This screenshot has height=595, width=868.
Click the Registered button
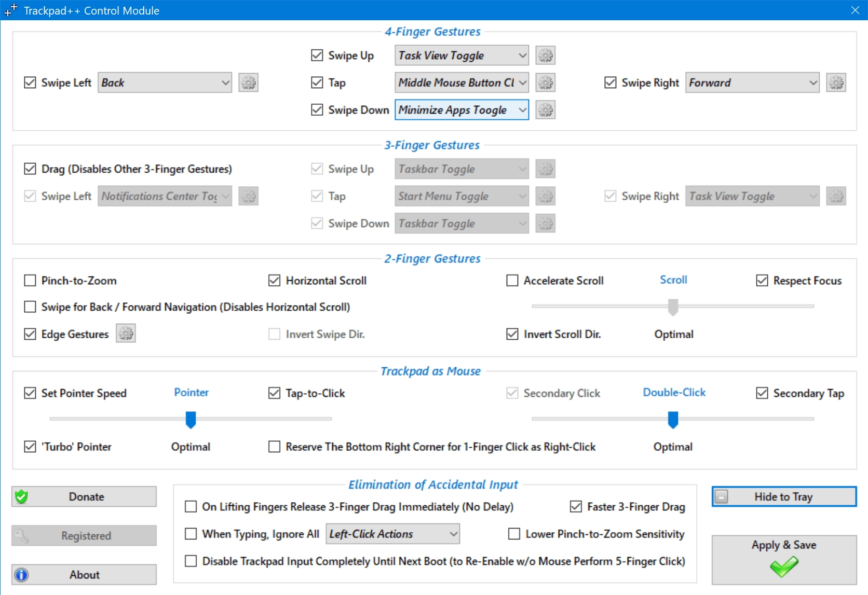click(84, 535)
